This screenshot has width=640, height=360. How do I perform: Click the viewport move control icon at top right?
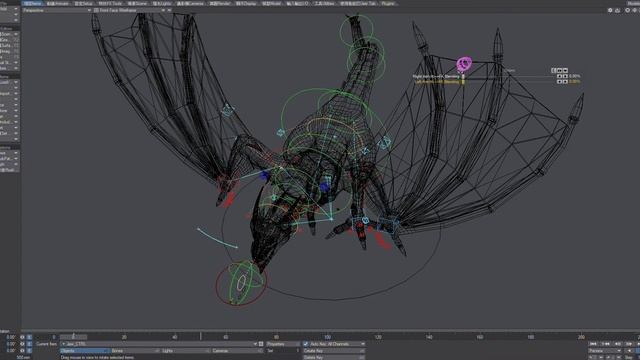pyautogui.click(x=610, y=10)
